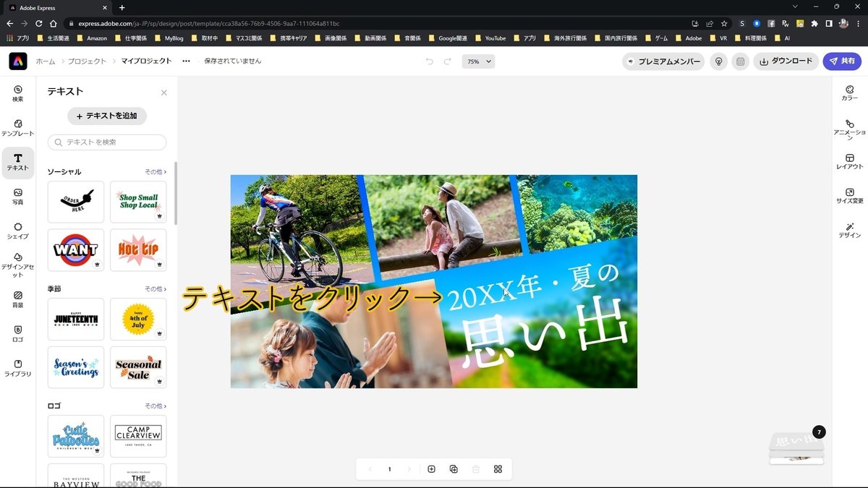This screenshot has height=488, width=868.
Task: Open the サイズ変更 panel
Action: 850,196
